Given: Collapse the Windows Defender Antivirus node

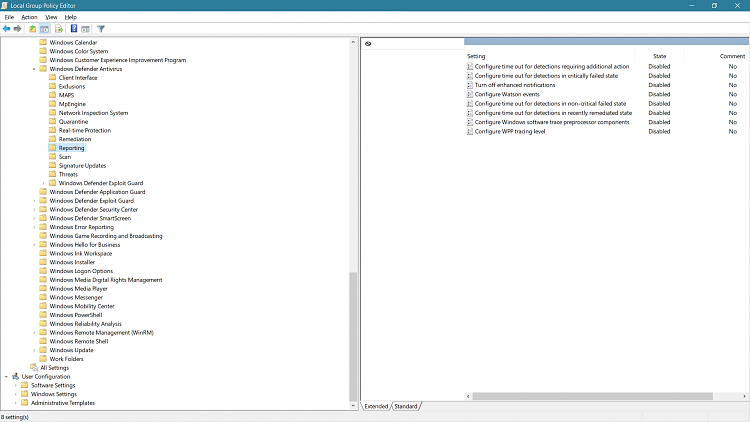Looking at the screenshot, I should (34, 69).
